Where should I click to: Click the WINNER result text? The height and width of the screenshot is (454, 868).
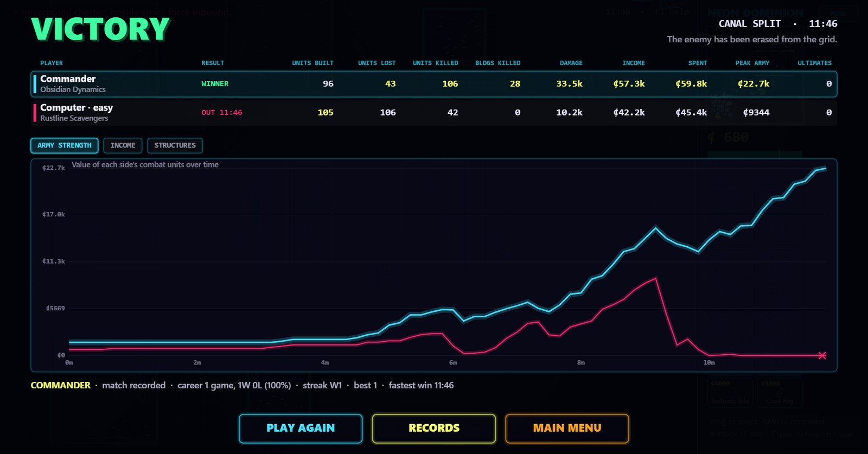[x=215, y=84]
